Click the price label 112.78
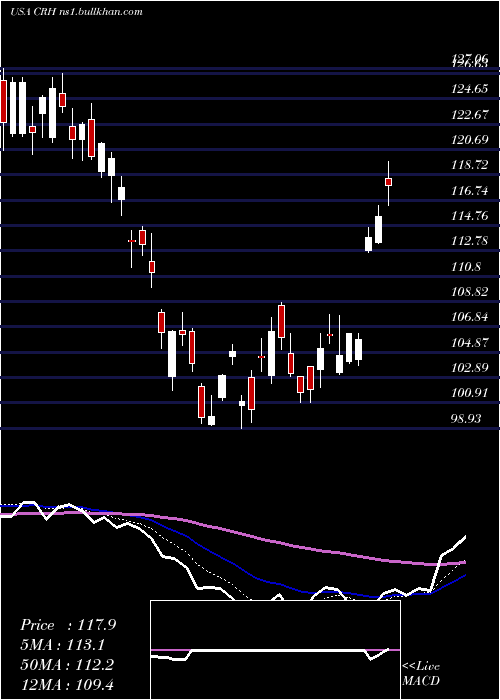Viewport: 500px width, 700px height. coord(470,241)
